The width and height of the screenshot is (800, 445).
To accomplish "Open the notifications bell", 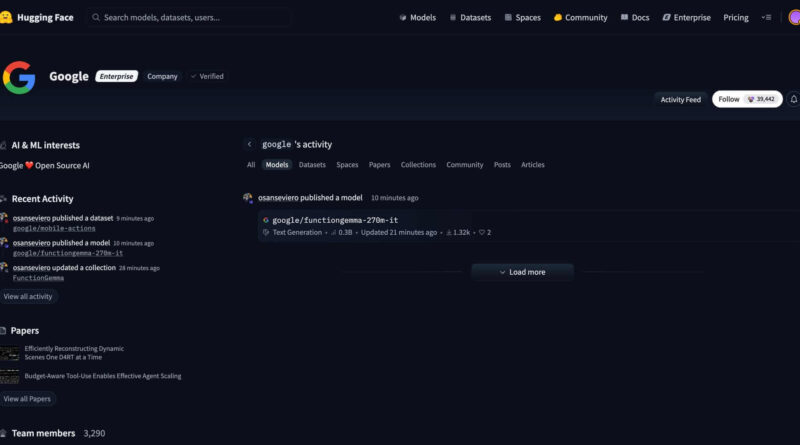I will tap(793, 99).
